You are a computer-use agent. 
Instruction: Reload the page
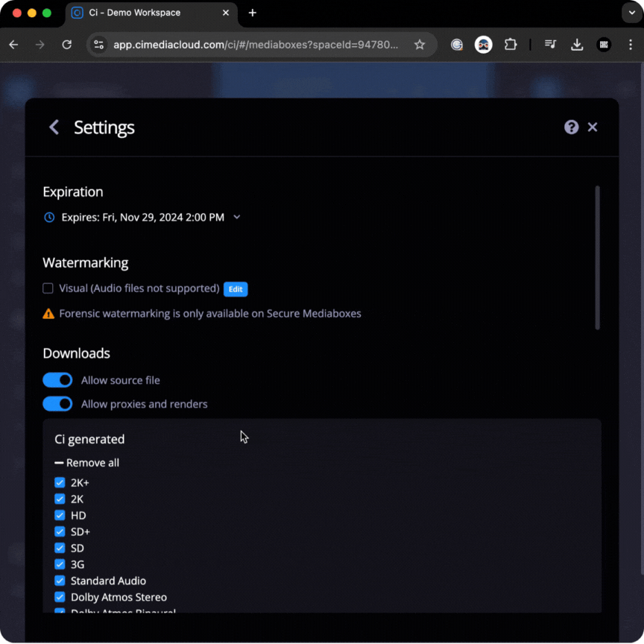point(67,45)
